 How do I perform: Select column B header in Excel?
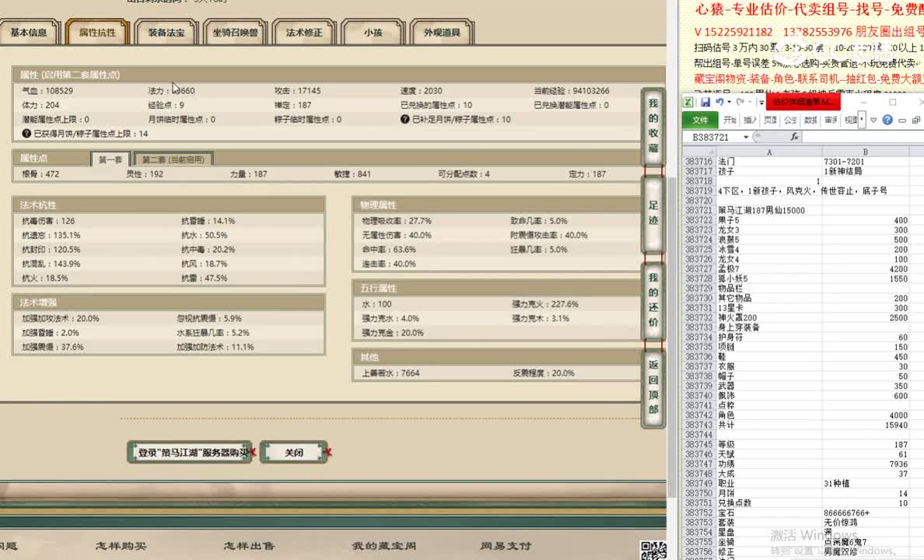tap(865, 152)
